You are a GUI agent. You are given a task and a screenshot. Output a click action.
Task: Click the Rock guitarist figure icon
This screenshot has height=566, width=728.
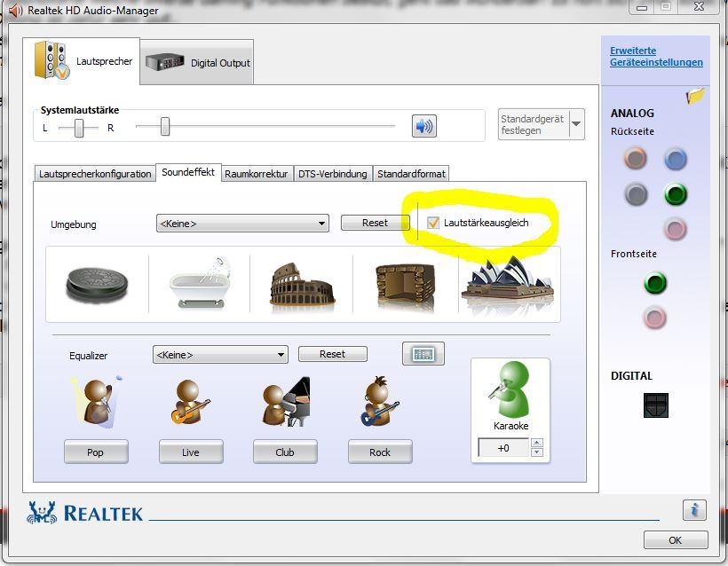pos(380,401)
